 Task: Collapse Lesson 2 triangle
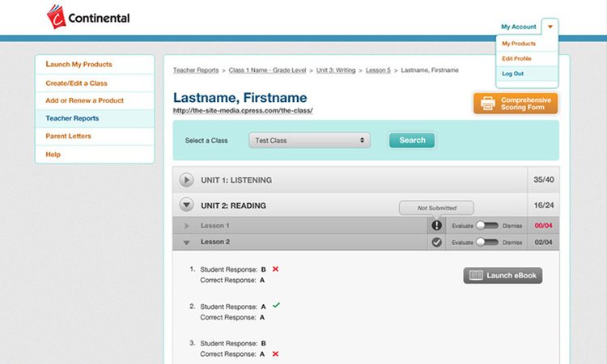tap(187, 243)
